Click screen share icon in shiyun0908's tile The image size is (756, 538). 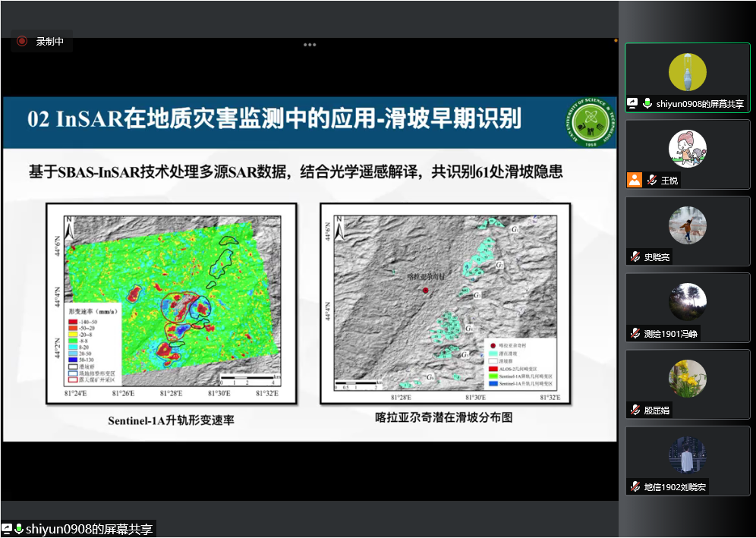click(x=633, y=103)
